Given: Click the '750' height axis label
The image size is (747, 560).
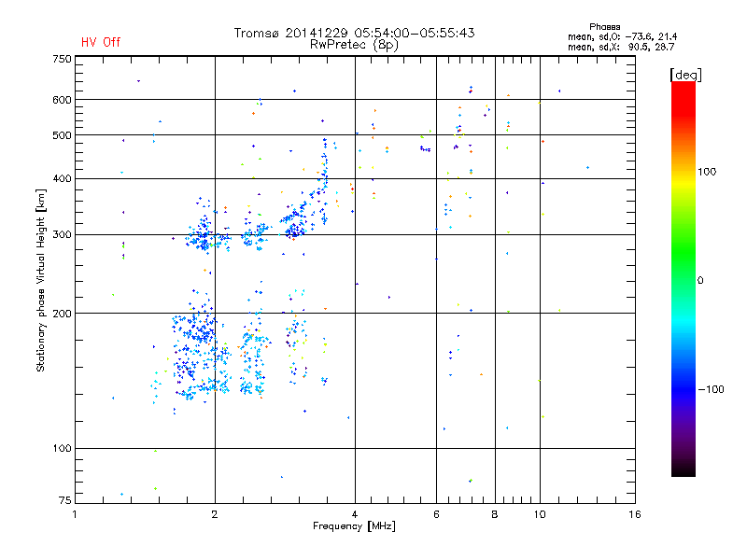Looking at the screenshot, I should (x=63, y=59).
